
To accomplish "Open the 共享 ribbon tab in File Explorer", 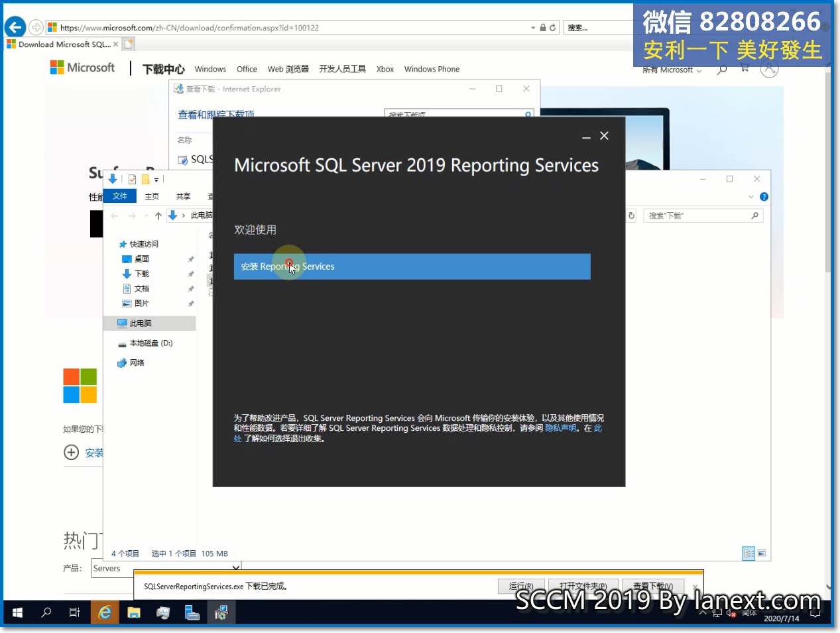I will point(183,196).
